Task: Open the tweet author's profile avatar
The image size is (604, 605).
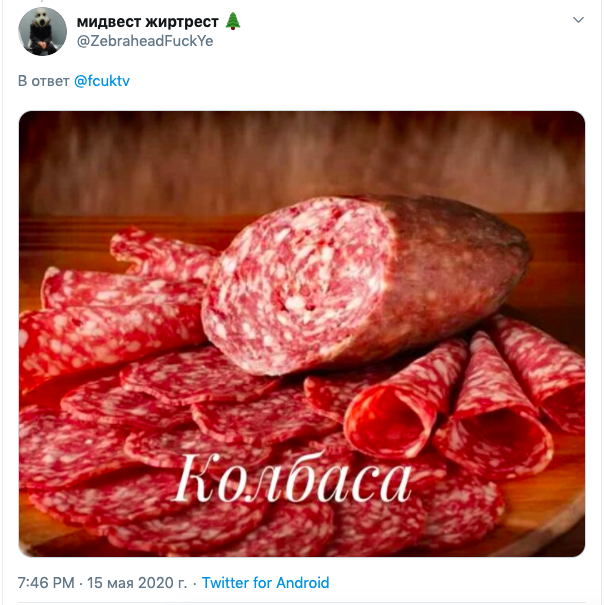Action: click(43, 31)
